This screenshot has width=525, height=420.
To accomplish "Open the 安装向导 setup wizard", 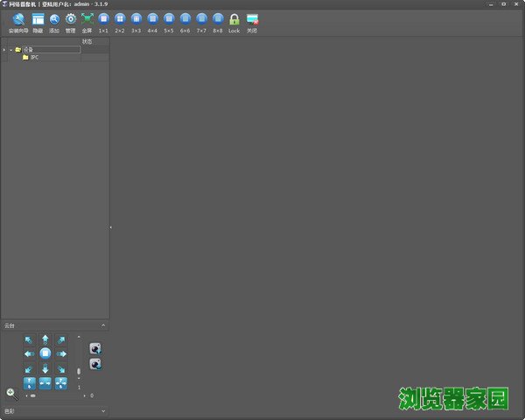I will [x=17, y=19].
